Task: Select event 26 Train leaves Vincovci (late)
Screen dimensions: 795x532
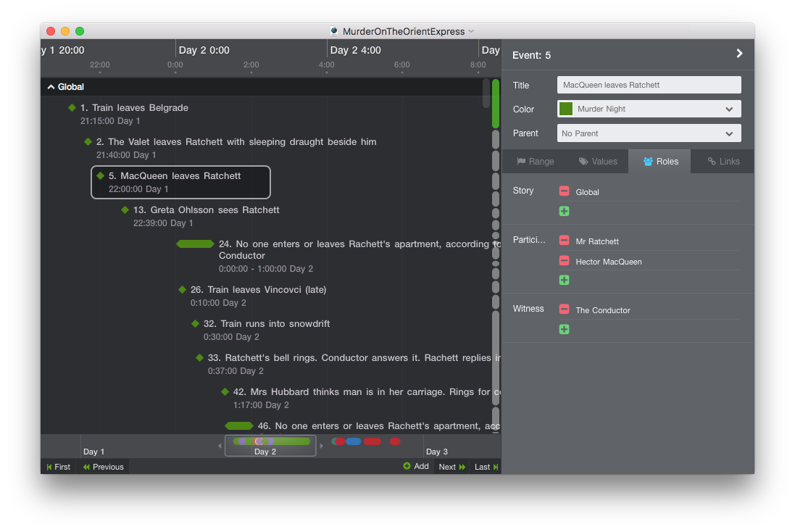Action: [259, 290]
